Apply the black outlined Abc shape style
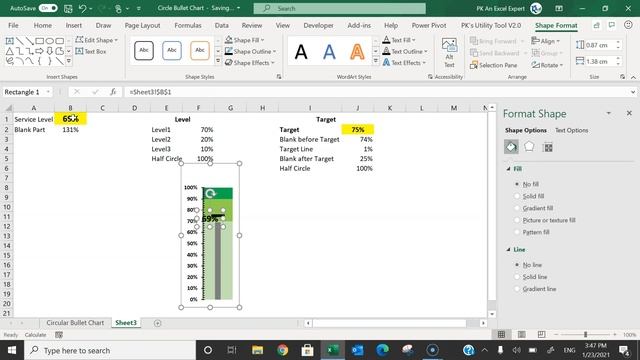This screenshot has width=640, height=360. pyautogui.click(x=144, y=50)
